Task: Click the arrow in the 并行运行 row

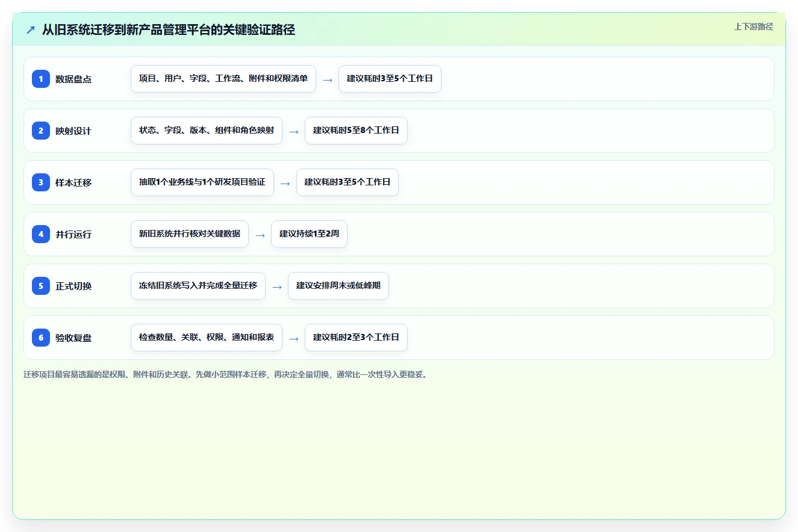Action: point(260,235)
